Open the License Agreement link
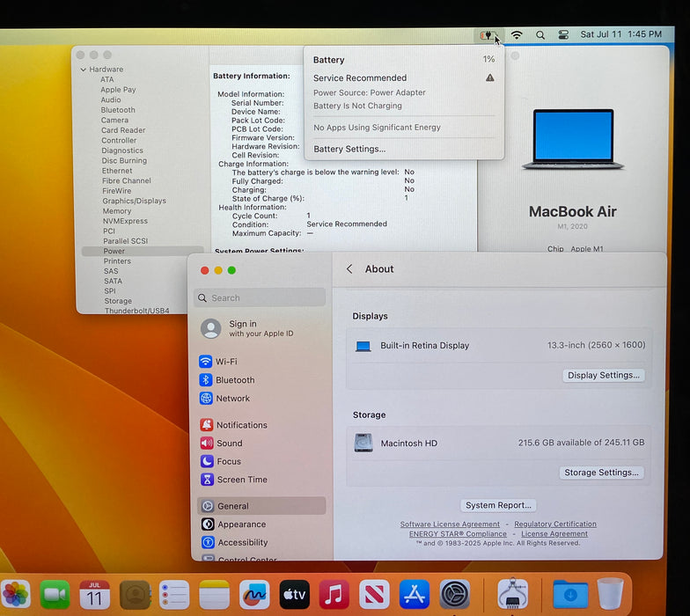 click(554, 533)
